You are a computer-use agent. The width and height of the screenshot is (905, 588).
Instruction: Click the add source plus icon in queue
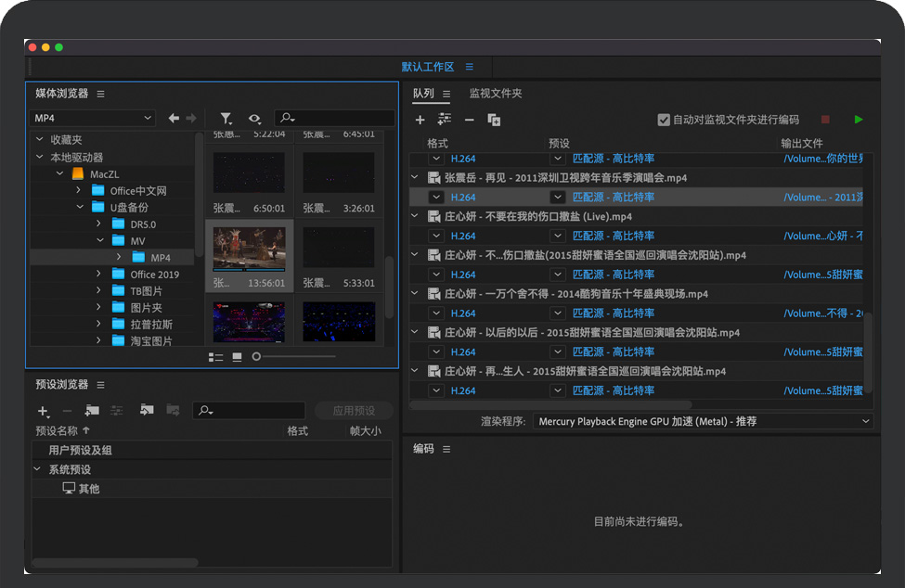click(420, 120)
